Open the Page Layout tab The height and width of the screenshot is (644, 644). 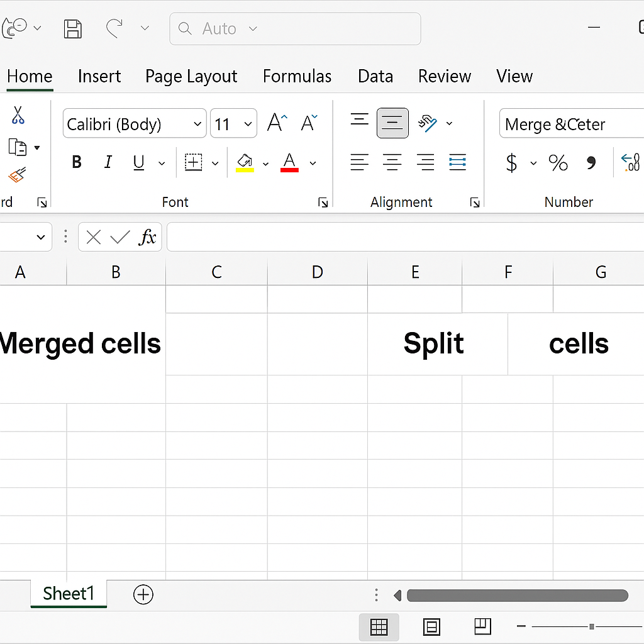coord(191,76)
